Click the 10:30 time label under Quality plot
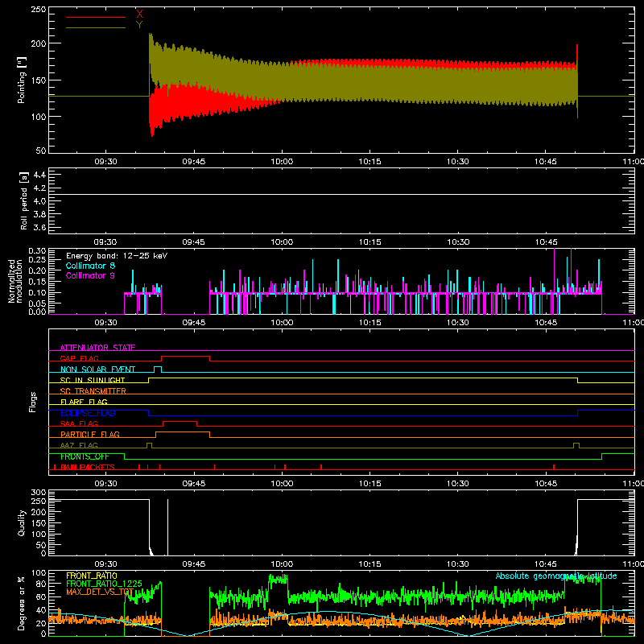 [457, 564]
